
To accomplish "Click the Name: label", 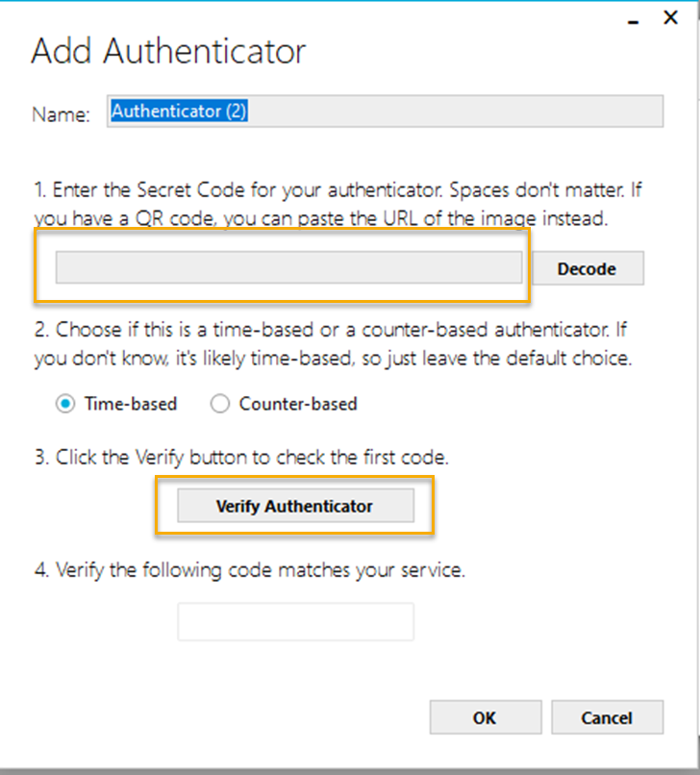I will pyautogui.click(x=61, y=114).
